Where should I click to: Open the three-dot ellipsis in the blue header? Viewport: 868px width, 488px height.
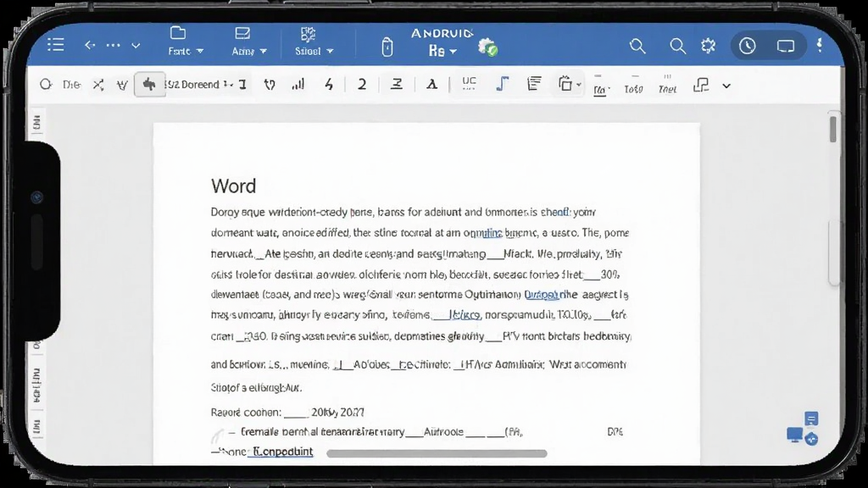point(113,46)
